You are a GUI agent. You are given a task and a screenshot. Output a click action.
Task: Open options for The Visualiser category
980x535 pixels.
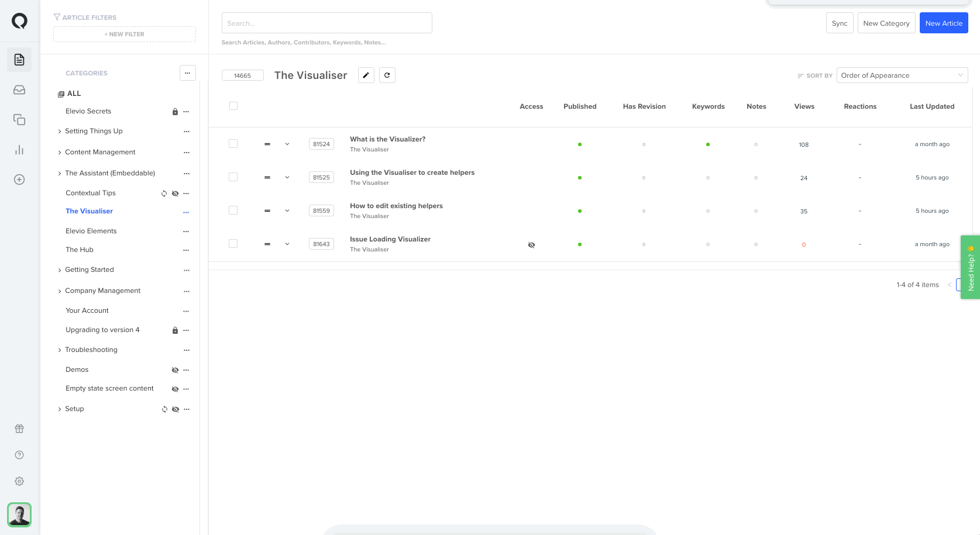tap(186, 212)
